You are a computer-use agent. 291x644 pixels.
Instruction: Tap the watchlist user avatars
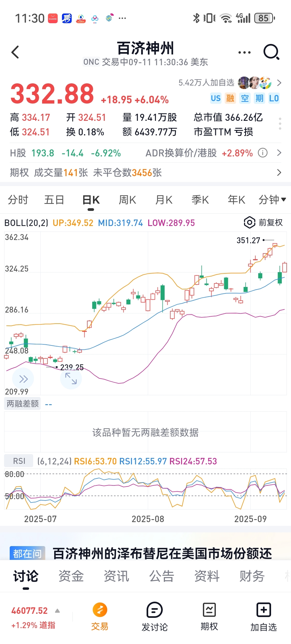(255, 83)
